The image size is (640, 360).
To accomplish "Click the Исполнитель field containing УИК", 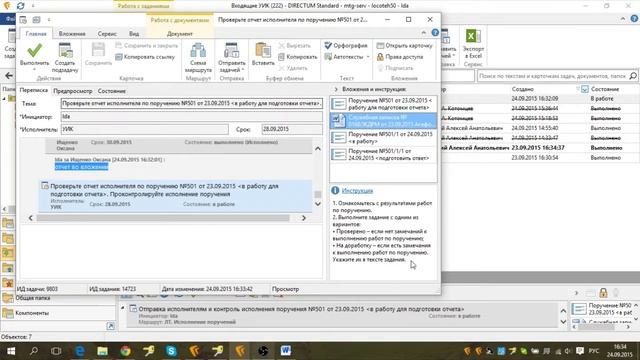I will point(144,129).
